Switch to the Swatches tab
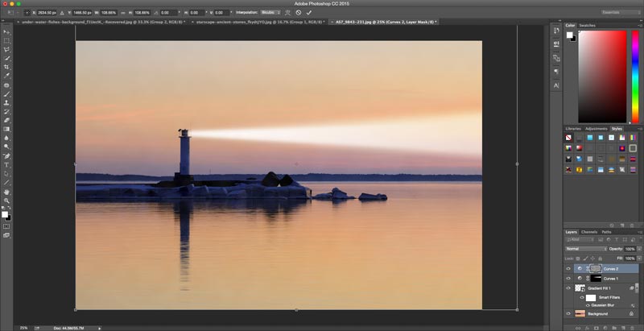This screenshot has width=644, height=331. click(x=587, y=26)
